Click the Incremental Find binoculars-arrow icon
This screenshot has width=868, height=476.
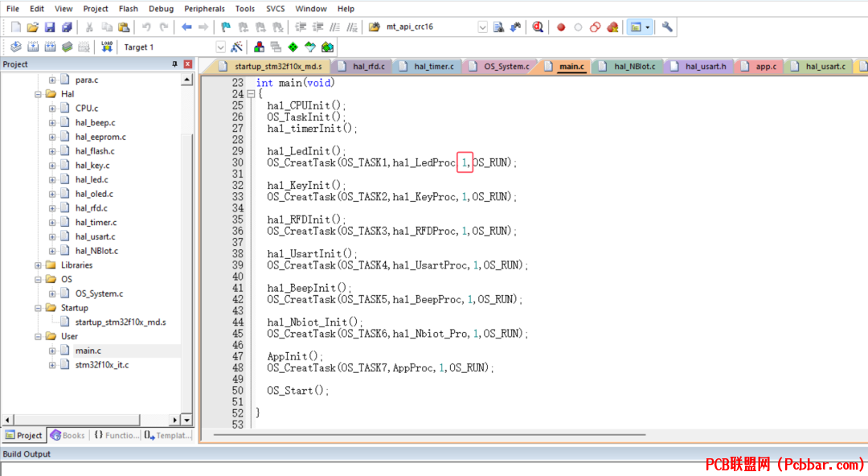515,27
